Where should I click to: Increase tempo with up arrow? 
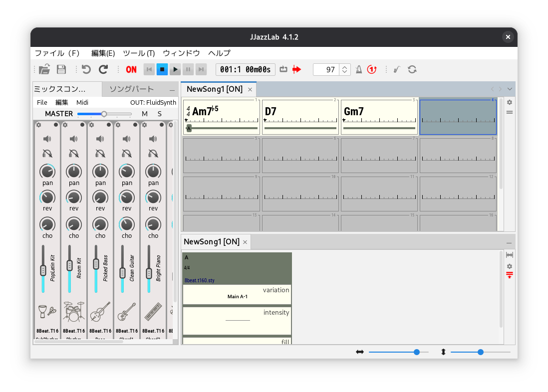click(344, 67)
